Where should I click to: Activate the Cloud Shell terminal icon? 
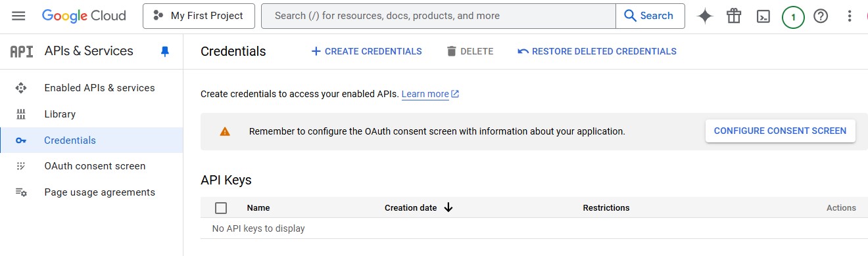[763, 16]
